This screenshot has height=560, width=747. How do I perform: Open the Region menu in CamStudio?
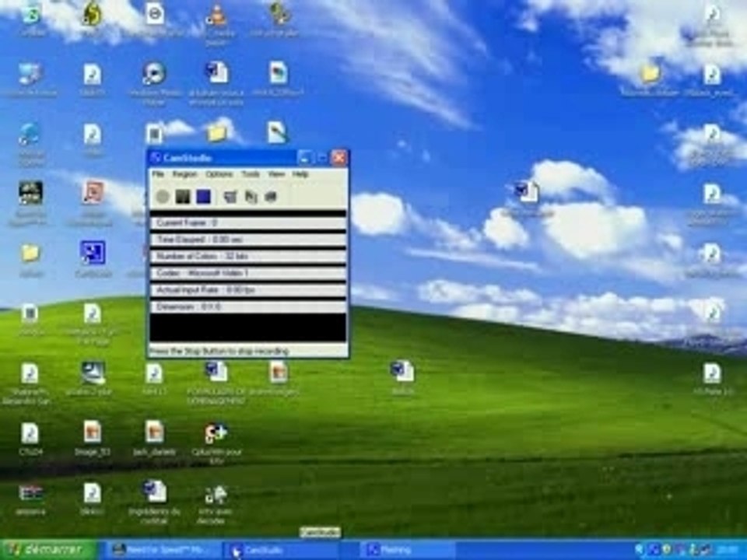[184, 174]
